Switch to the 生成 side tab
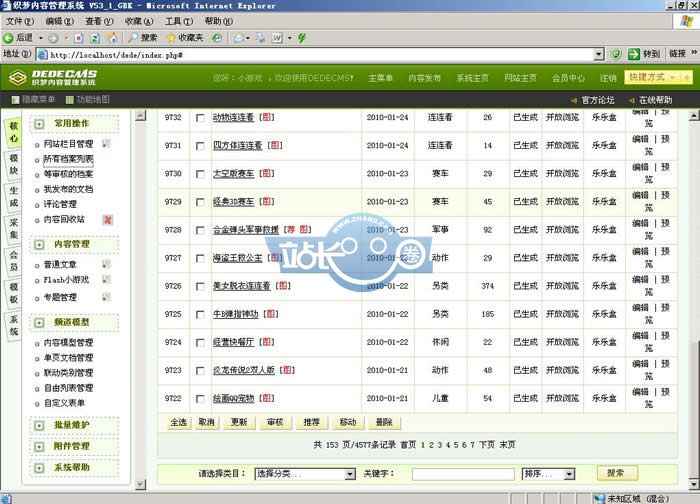The width and height of the screenshot is (700, 504). [13, 196]
